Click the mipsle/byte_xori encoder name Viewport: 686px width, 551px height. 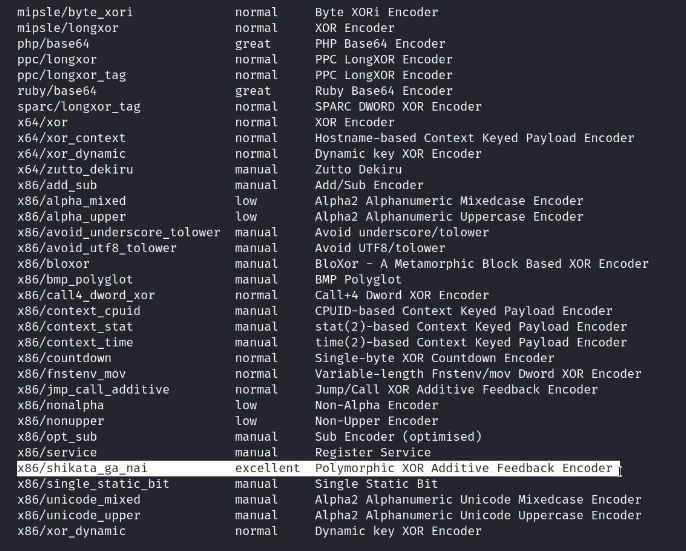click(x=75, y=13)
